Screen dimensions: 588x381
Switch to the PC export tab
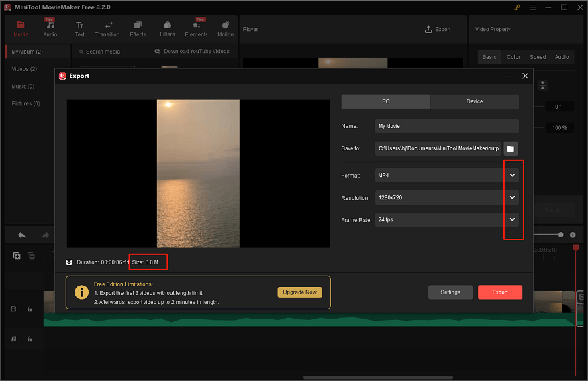click(x=385, y=101)
